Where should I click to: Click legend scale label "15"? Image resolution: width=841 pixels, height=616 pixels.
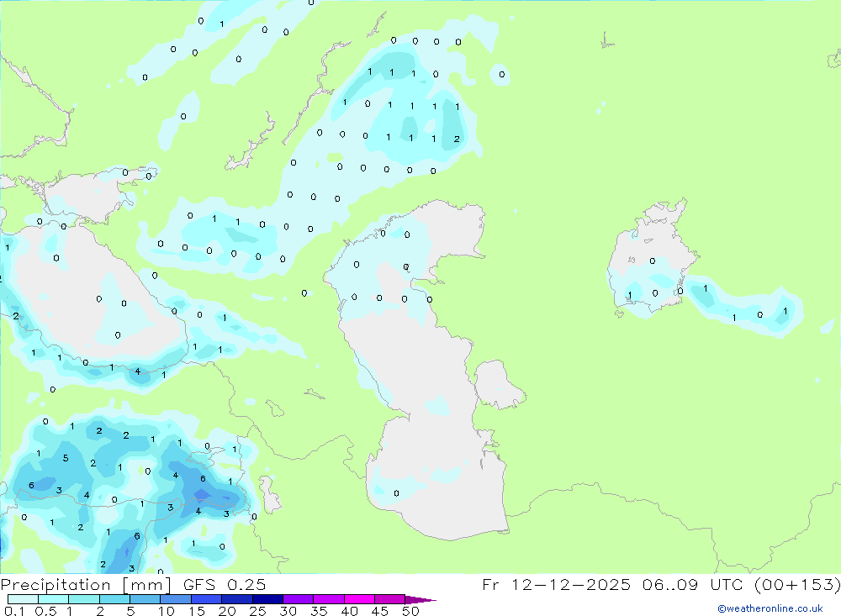click(197, 611)
